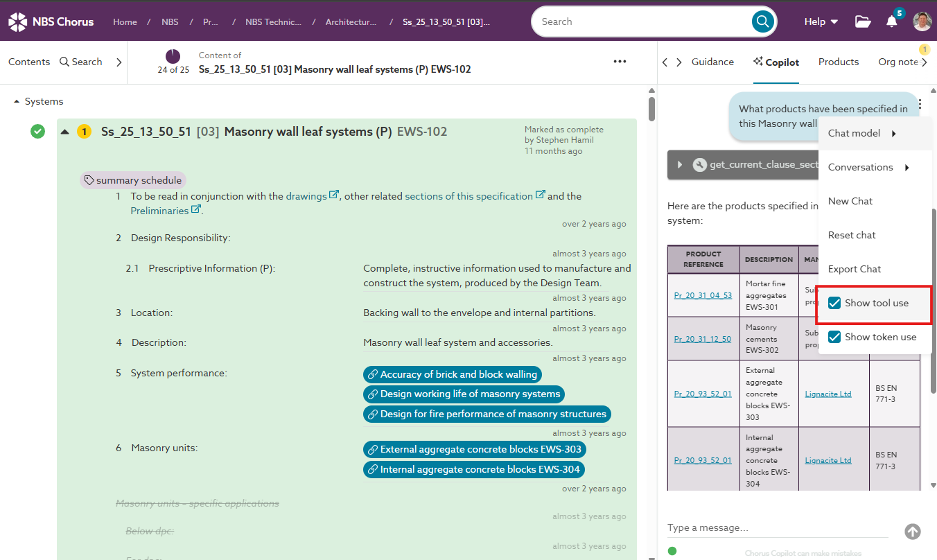Screen dimensions: 937x560
Task: Open External aggregate concrete blocks EWS-303 chip
Action: coord(475,449)
